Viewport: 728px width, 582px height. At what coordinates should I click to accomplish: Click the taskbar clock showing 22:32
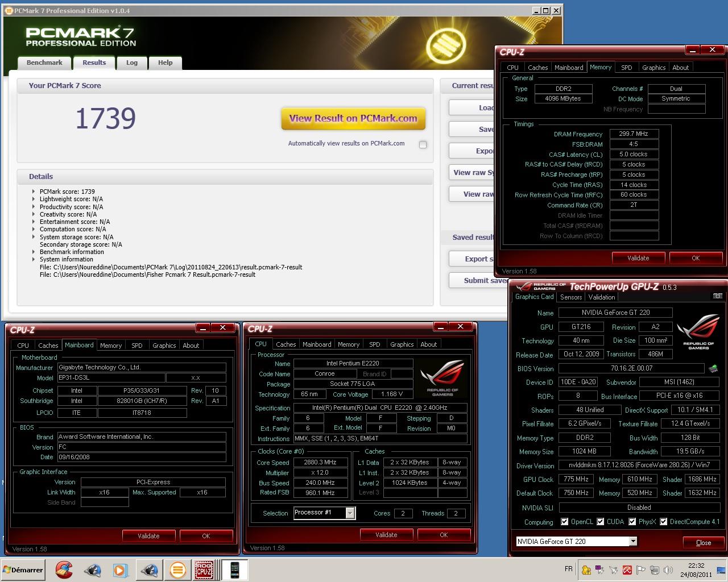point(696,570)
